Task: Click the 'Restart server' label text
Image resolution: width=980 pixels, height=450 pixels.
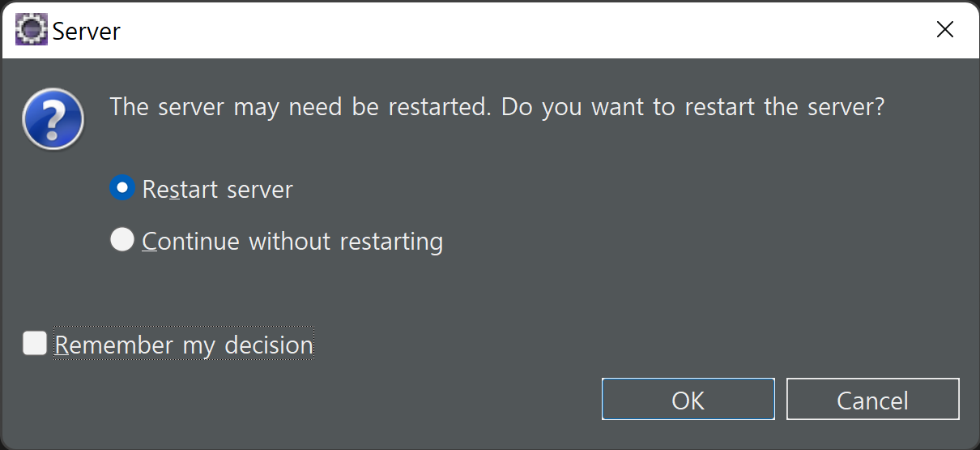Action: pos(217,189)
